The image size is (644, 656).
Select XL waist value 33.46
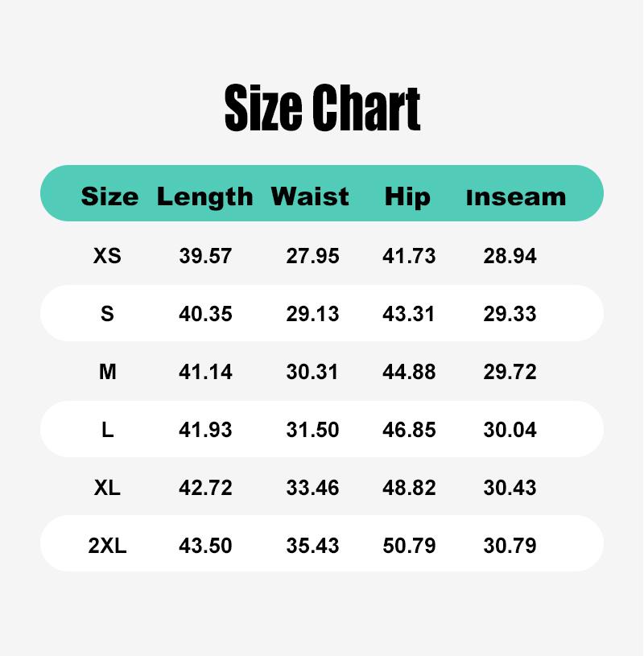(312, 488)
